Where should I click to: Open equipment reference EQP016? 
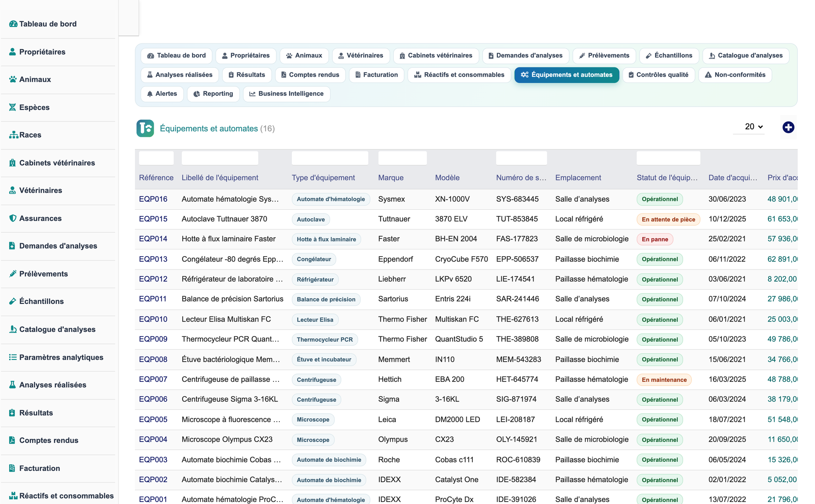(153, 199)
